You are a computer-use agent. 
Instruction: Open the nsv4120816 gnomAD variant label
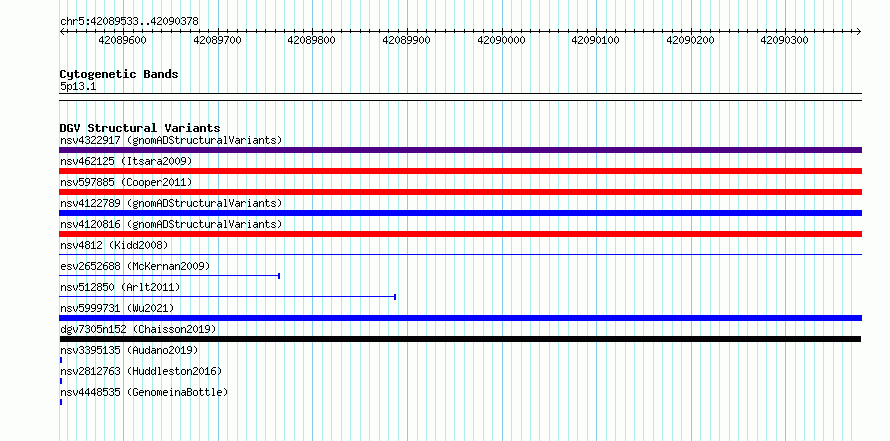point(171,224)
